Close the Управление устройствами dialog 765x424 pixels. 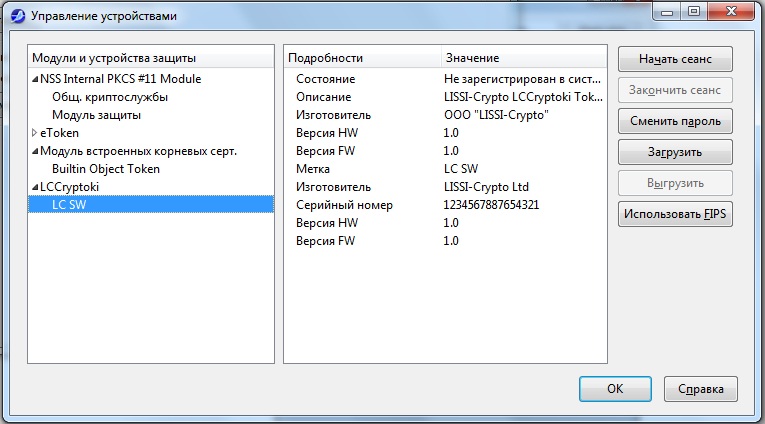tap(731, 12)
